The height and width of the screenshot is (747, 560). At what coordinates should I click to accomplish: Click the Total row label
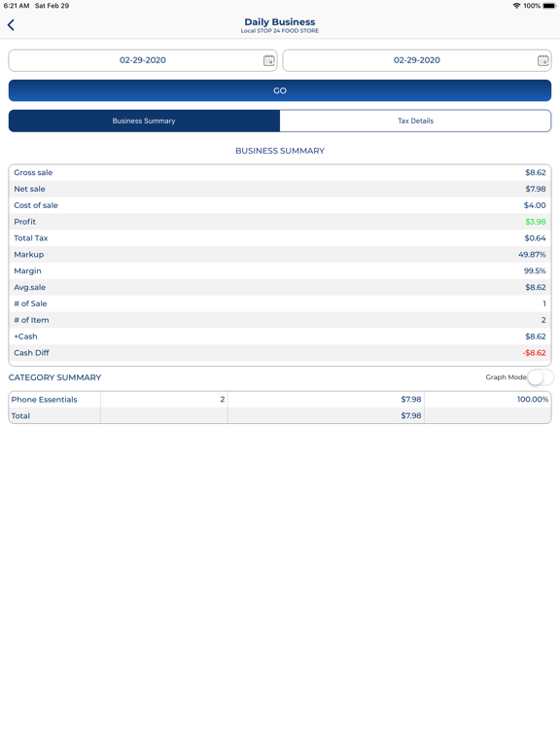click(x=20, y=416)
